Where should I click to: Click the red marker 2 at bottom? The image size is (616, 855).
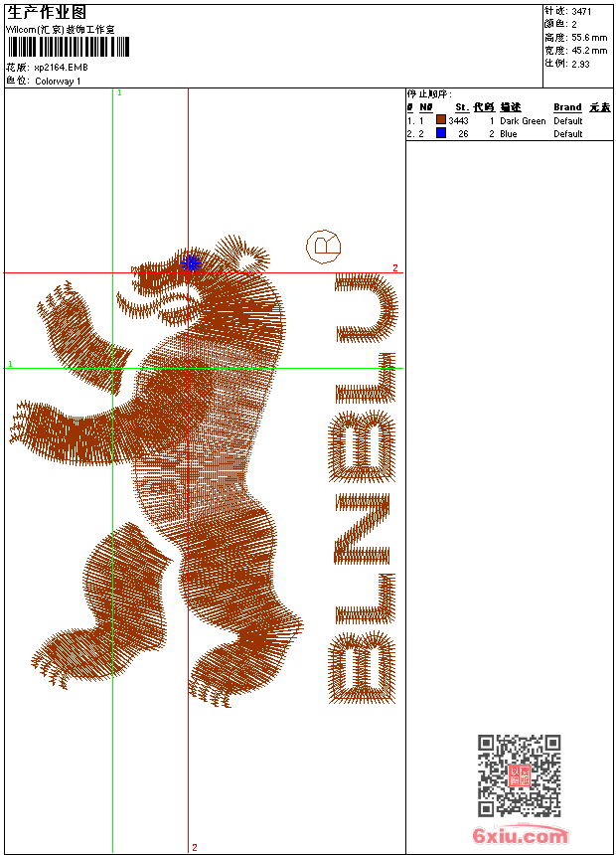[195, 847]
